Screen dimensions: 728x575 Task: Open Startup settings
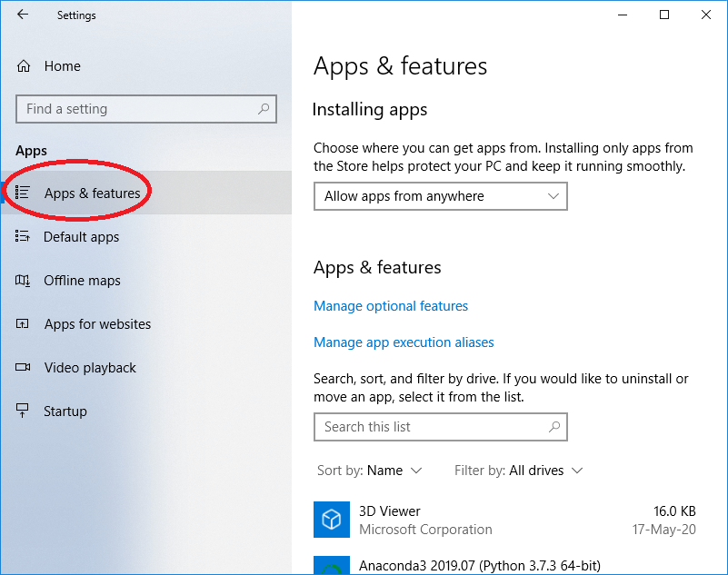click(146, 411)
